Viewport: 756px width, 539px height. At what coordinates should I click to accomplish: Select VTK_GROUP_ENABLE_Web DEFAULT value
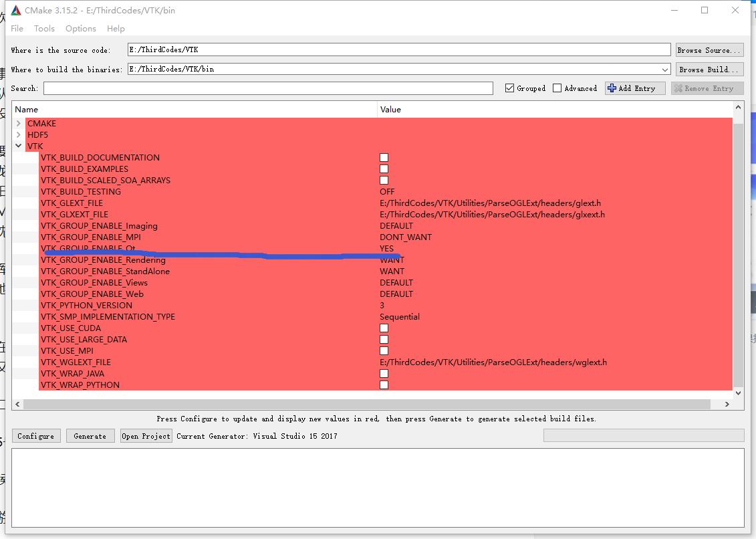396,294
